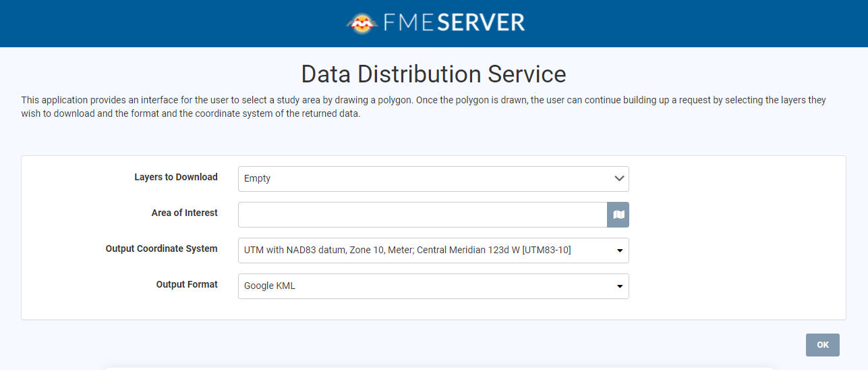Focus the Area of Interest text field
868x370 pixels.
(422, 215)
